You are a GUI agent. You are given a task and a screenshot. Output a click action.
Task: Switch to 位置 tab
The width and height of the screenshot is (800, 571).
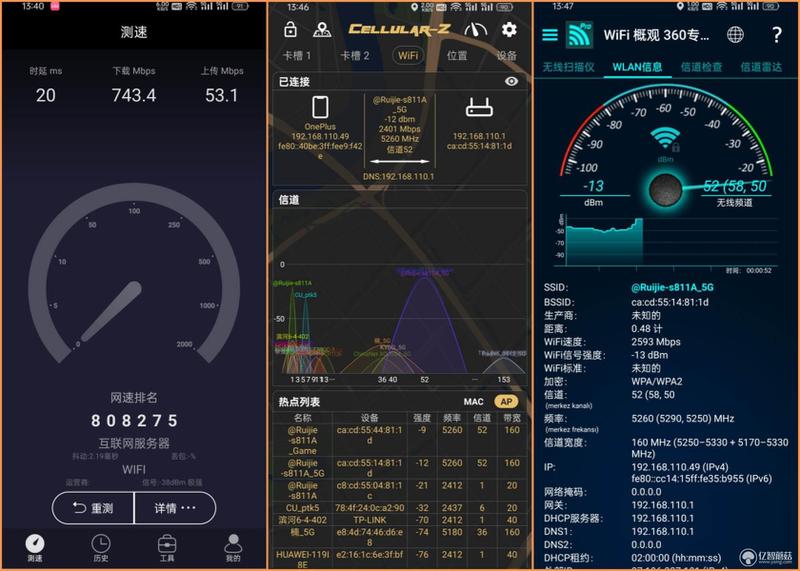tap(457, 56)
